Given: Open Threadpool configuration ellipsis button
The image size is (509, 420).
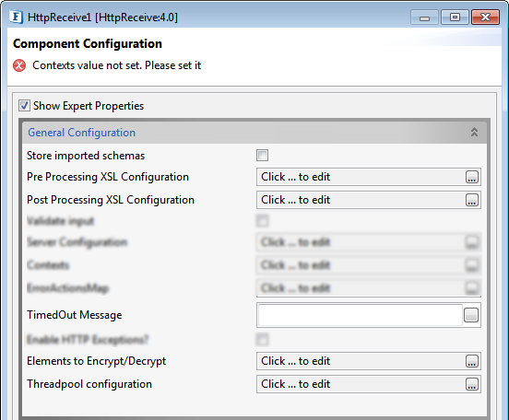Looking at the screenshot, I should tap(472, 384).
